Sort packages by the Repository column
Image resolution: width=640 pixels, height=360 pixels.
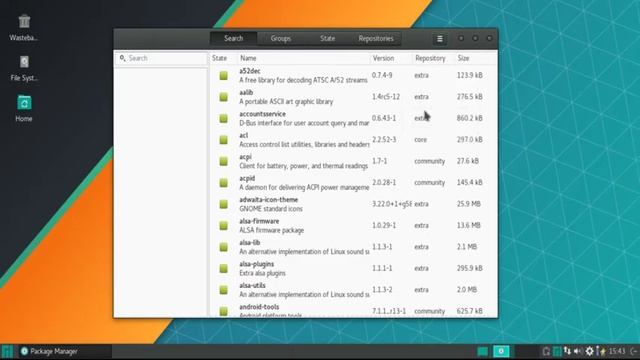(x=433, y=58)
